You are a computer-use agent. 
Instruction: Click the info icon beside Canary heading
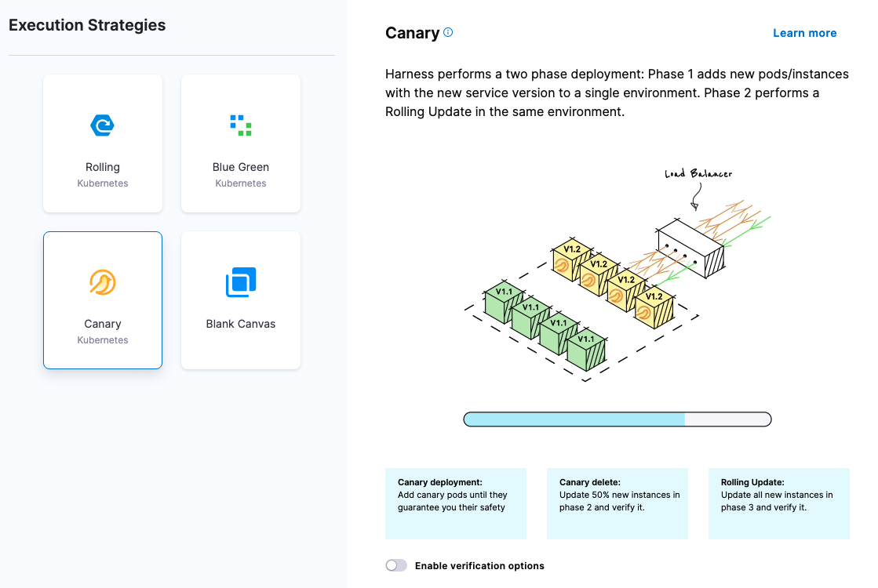pyautogui.click(x=448, y=33)
